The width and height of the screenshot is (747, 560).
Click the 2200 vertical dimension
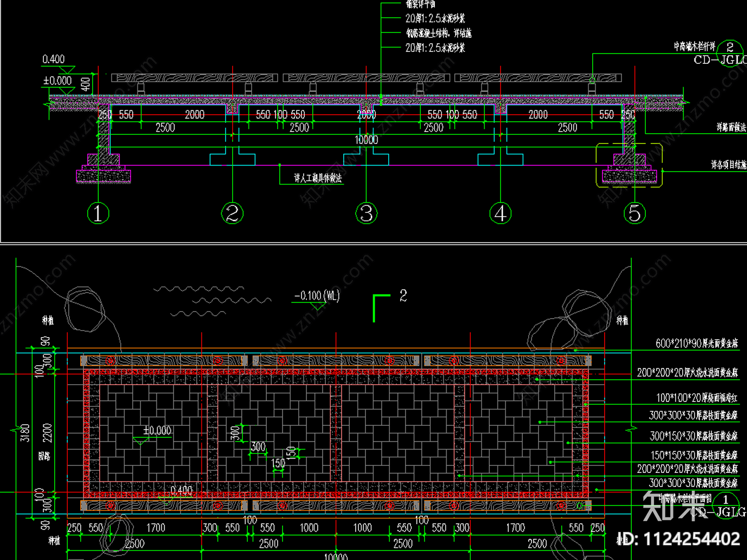(47, 433)
